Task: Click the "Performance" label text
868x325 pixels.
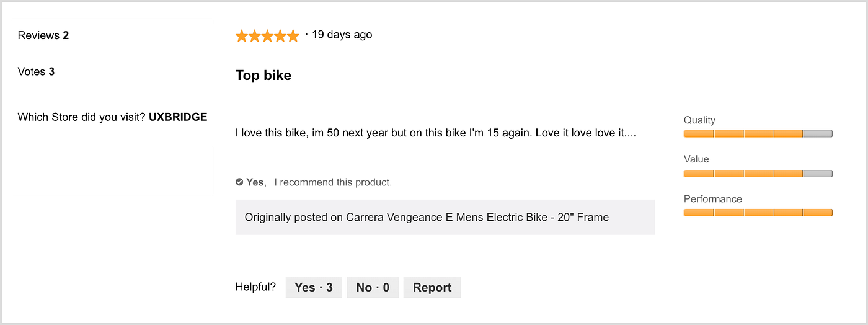Action: coord(712,199)
